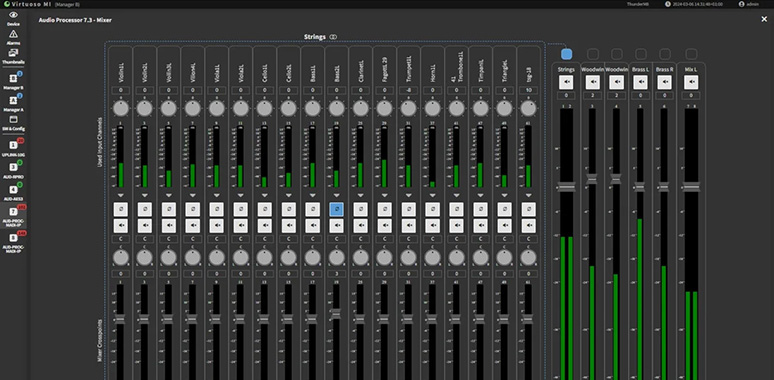The image size is (774, 380).
Task: Open the Alarms panel in the sidebar
Action: [13, 37]
